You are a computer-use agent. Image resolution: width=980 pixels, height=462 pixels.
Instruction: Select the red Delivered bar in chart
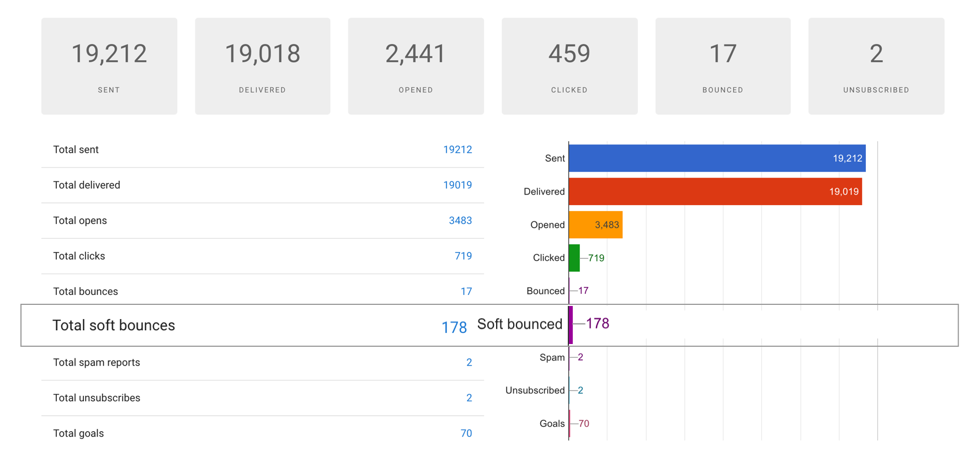coord(715,191)
